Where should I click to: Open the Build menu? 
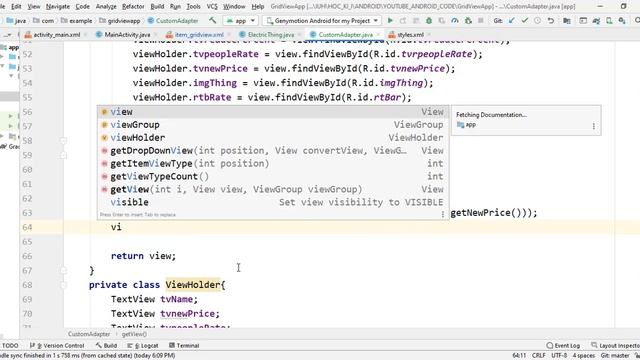click(x=157, y=7)
